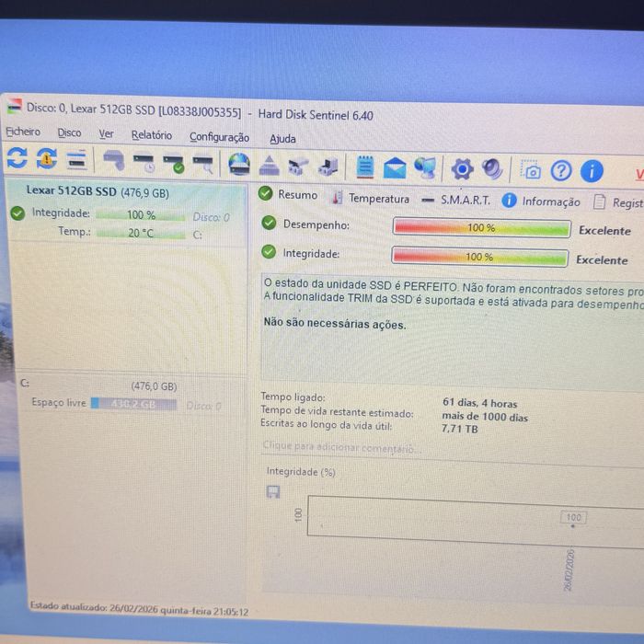644x644 pixels.
Task: Open the Configuração menu
Action: pyautogui.click(x=219, y=137)
